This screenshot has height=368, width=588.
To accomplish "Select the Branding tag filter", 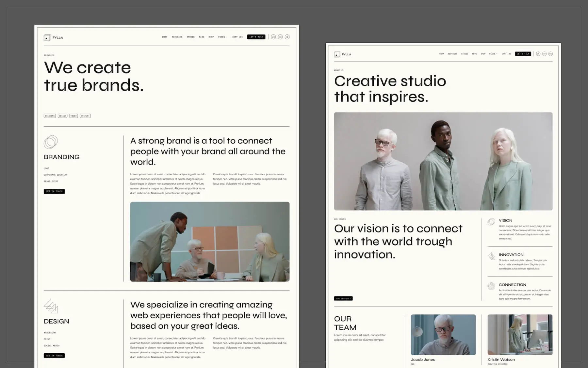I will click(x=50, y=116).
